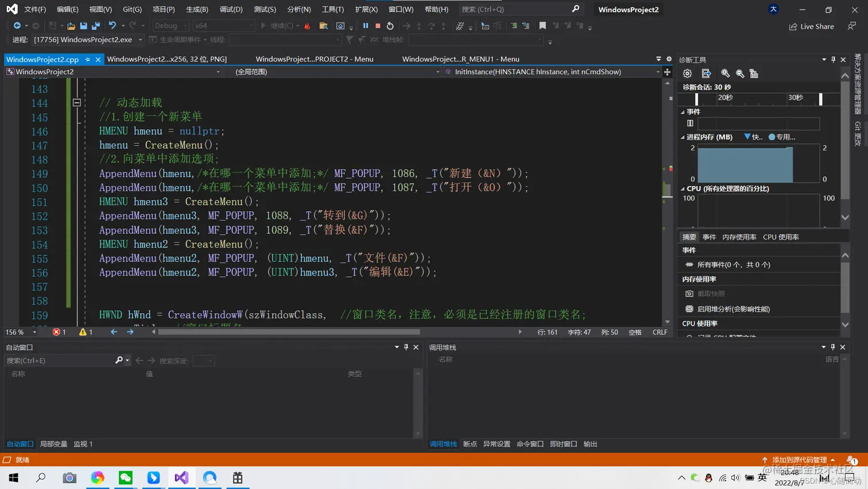This screenshot has height=489, width=868.
Task: Restart the debug session icon
Action: [390, 26]
